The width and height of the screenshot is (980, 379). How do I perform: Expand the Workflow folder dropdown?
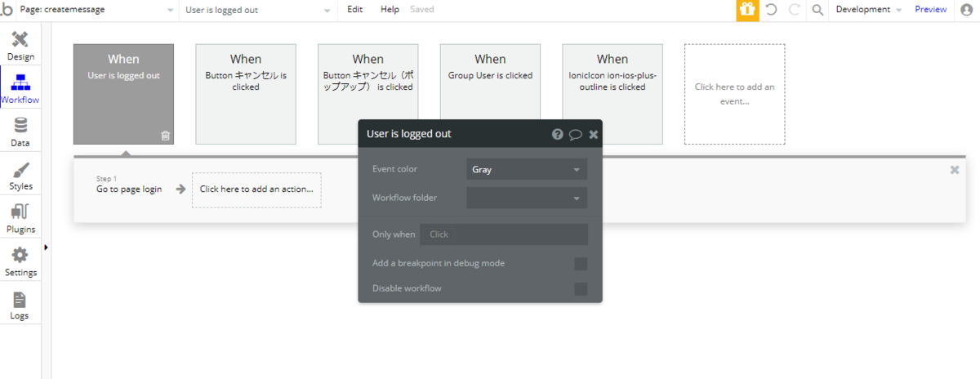(x=527, y=198)
